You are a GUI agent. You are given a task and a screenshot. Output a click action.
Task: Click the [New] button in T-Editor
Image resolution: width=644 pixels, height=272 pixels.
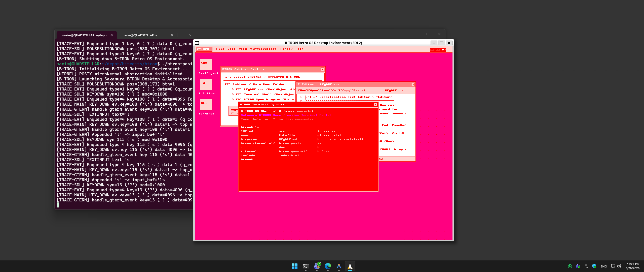point(303,90)
